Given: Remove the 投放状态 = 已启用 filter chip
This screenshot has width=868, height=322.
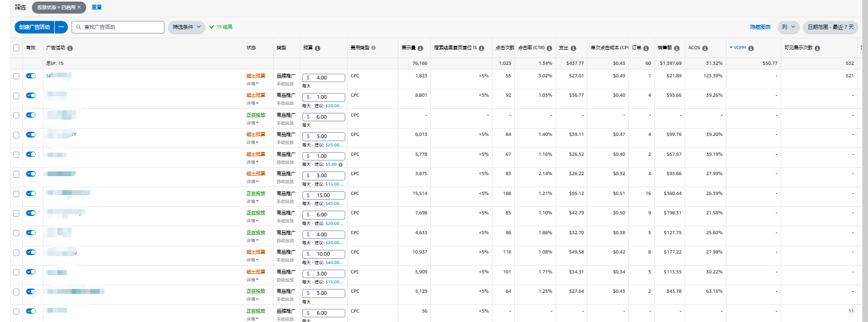Looking at the screenshot, I should pyautogui.click(x=79, y=7).
